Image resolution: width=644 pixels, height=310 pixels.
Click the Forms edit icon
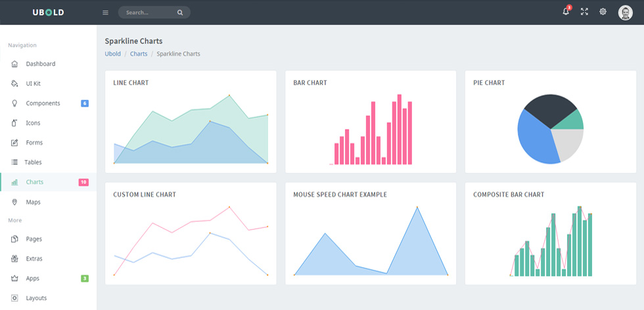tap(14, 143)
